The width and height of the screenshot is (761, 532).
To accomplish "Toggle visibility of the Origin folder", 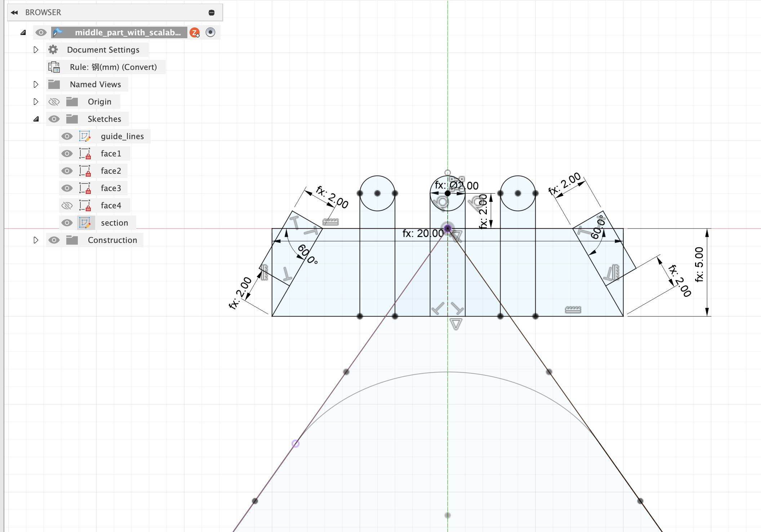I will click(x=54, y=102).
